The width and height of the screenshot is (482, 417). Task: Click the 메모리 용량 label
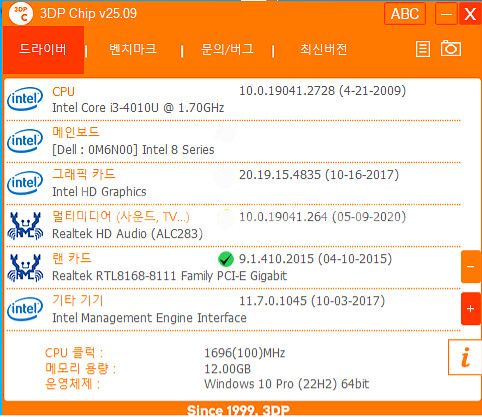coord(80,368)
